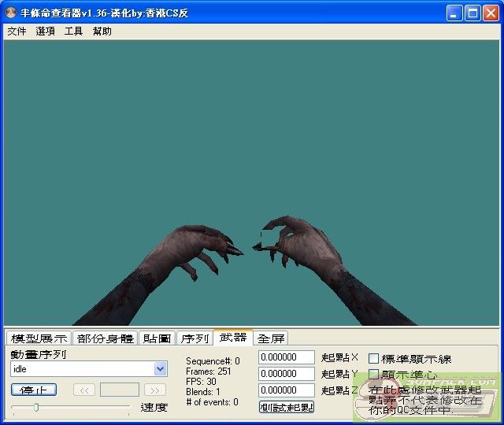Screen dimensions: 504x425
Task: Select the 全屏 fullscreen tab
Action: (271, 338)
